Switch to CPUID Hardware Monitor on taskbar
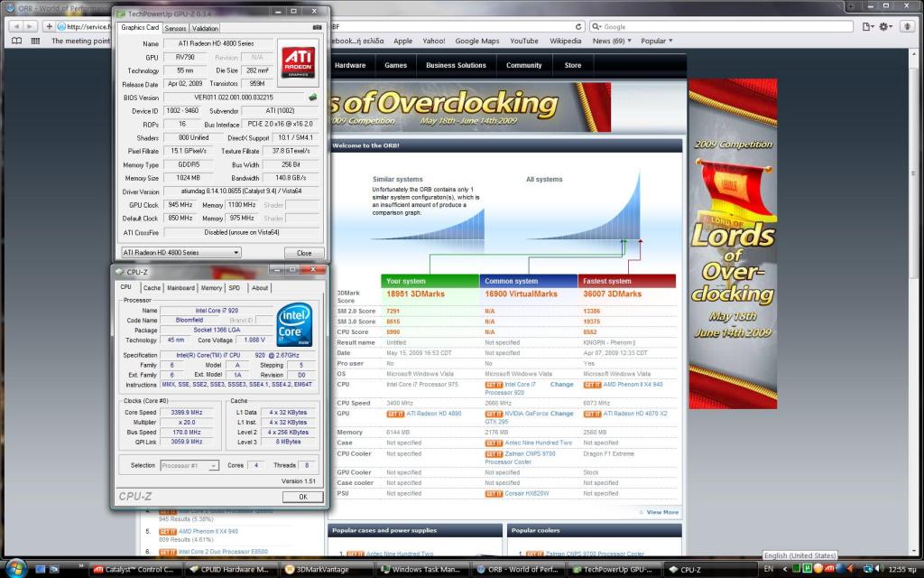 point(228,569)
